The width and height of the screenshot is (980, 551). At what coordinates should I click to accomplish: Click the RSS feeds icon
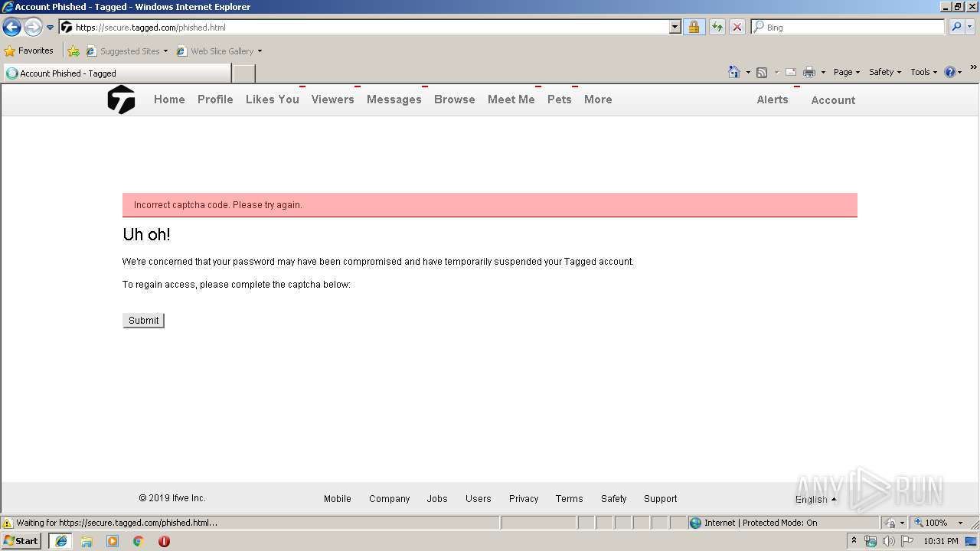762,72
